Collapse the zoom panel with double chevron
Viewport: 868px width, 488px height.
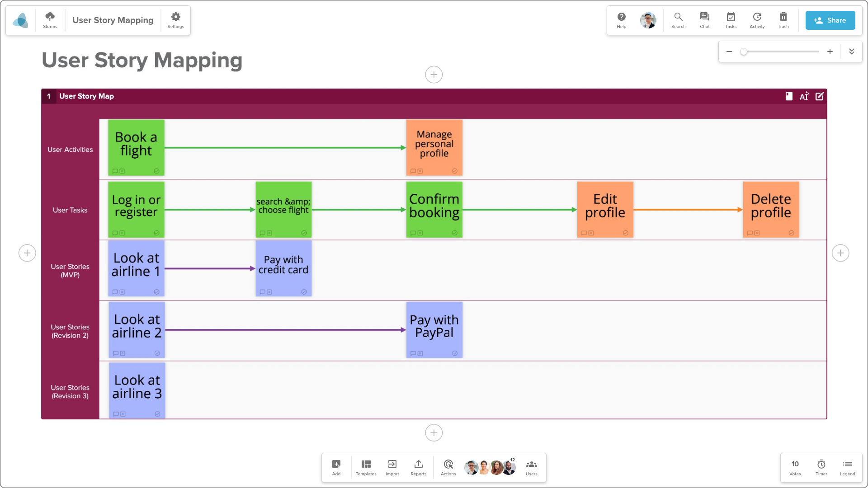coord(852,52)
